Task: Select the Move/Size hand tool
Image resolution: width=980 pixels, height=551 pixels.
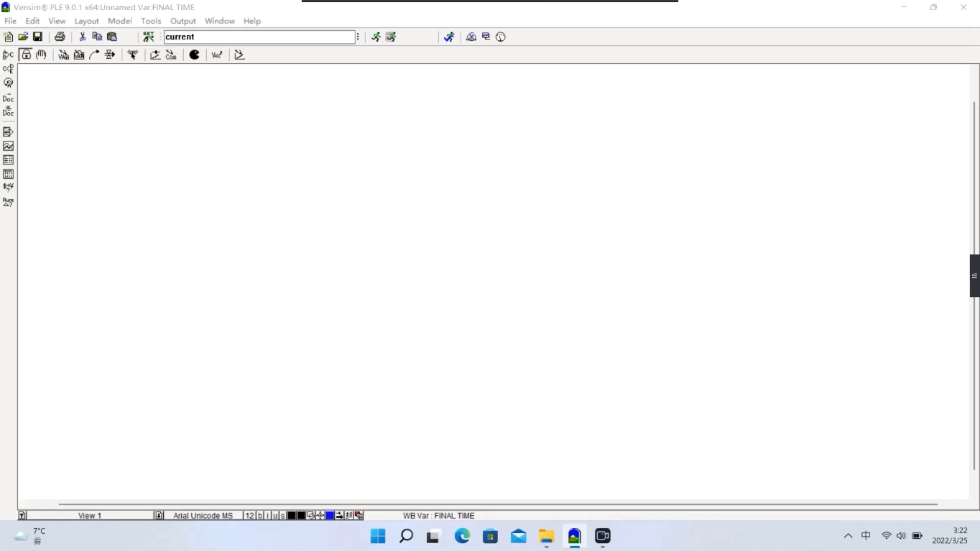Action: click(x=41, y=55)
